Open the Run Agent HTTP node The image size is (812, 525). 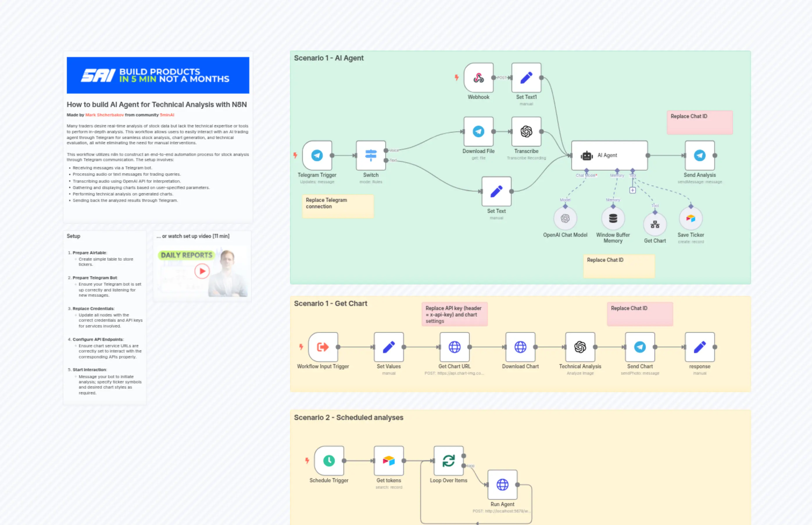[502, 485]
